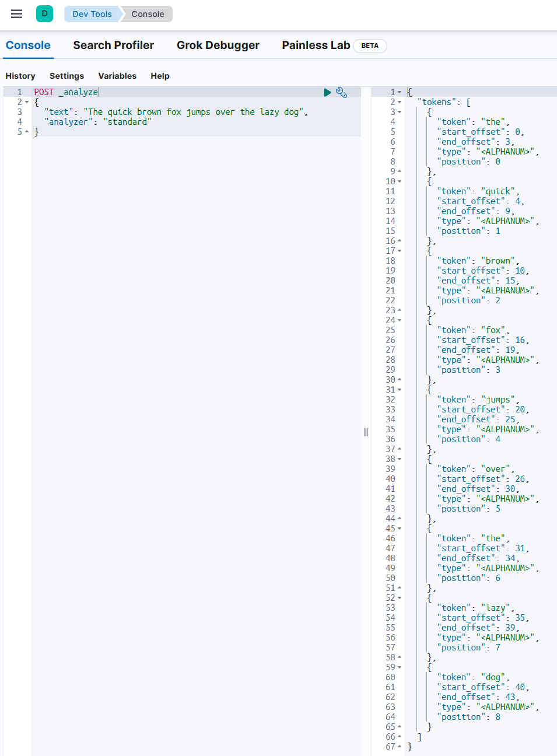The height and width of the screenshot is (756, 557).
Task: Click the fold end marker at line 51
Action: tap(400, 588)
